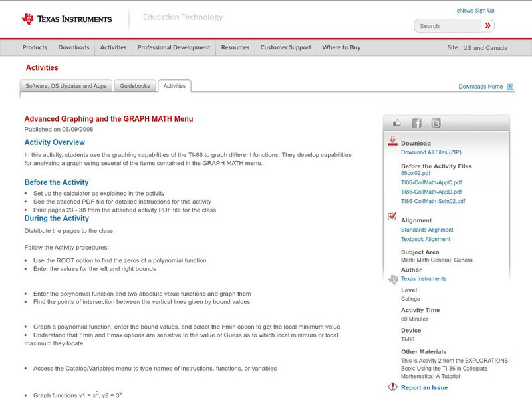This screenshot has height=398, width=532.
Task: Open the Customer Support menu
Action: tap(286, 47)
